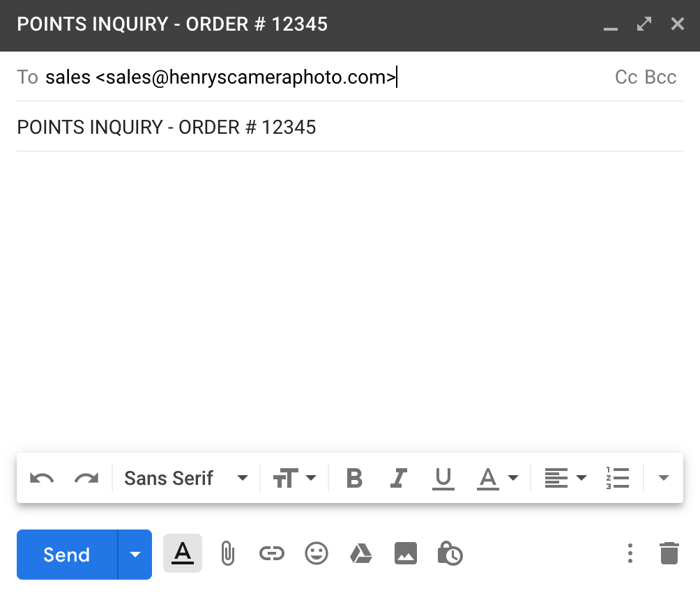Undo the last edit

tap(42, 479)
